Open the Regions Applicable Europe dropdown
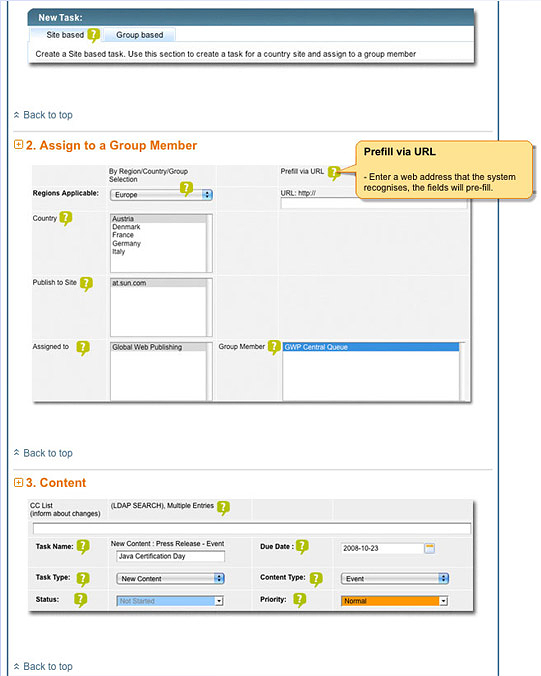Image resolution: width=541 pixels, height=676 pixels. (162, 195)
